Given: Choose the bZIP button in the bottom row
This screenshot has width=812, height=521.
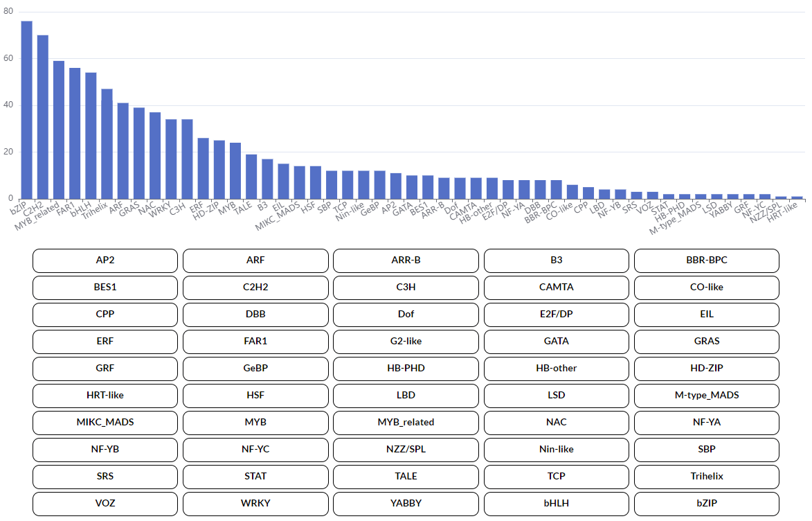Looking at the screenshot, I should pos(706,503).
